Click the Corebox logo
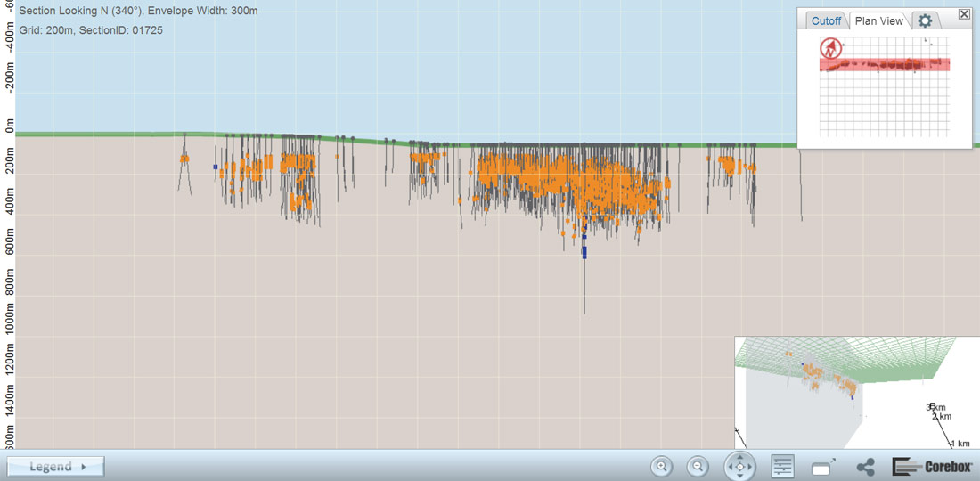Screen dimensions: 980x481 coord(932,466)
